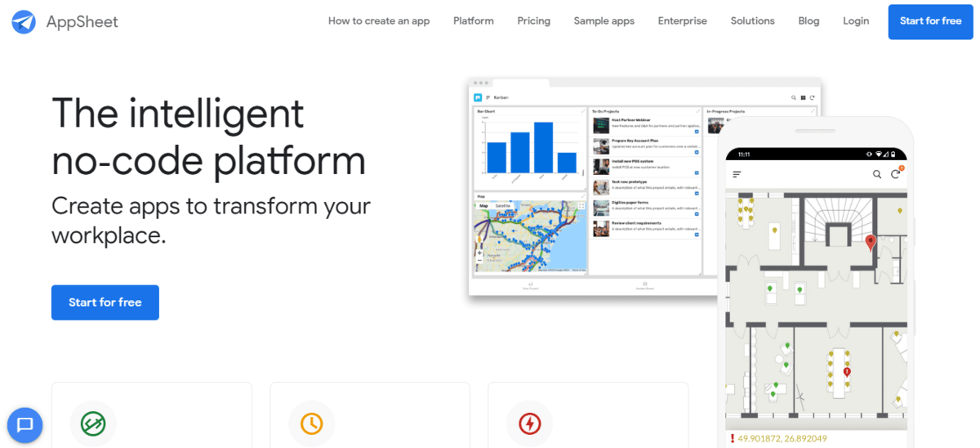This screenshot has height=448, width=980.
Task: Click the 11:11 clock in the phone status bar
Action: tap(743, 154)
